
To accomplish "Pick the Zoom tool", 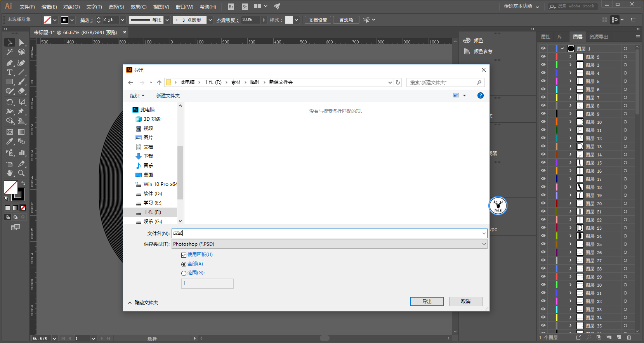I will [x=22, y=173].
